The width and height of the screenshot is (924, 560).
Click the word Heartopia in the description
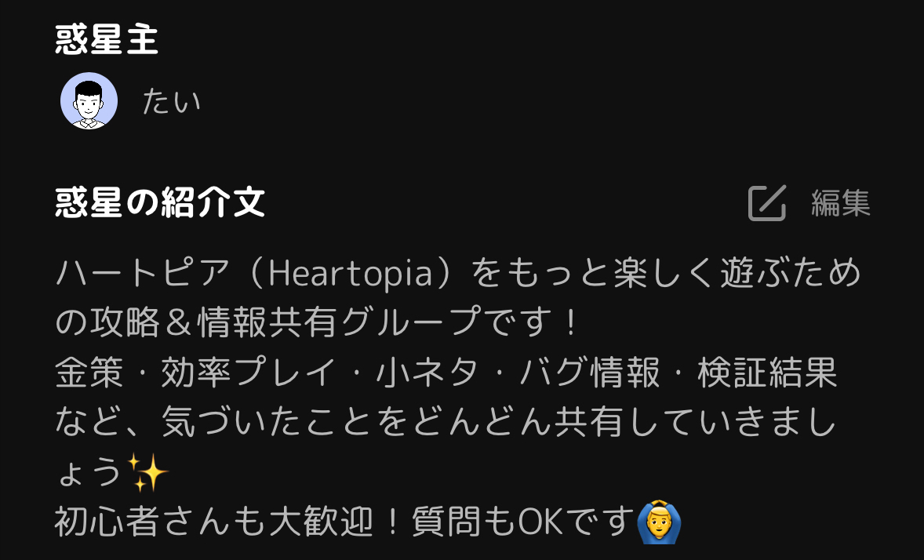(351, 274)
